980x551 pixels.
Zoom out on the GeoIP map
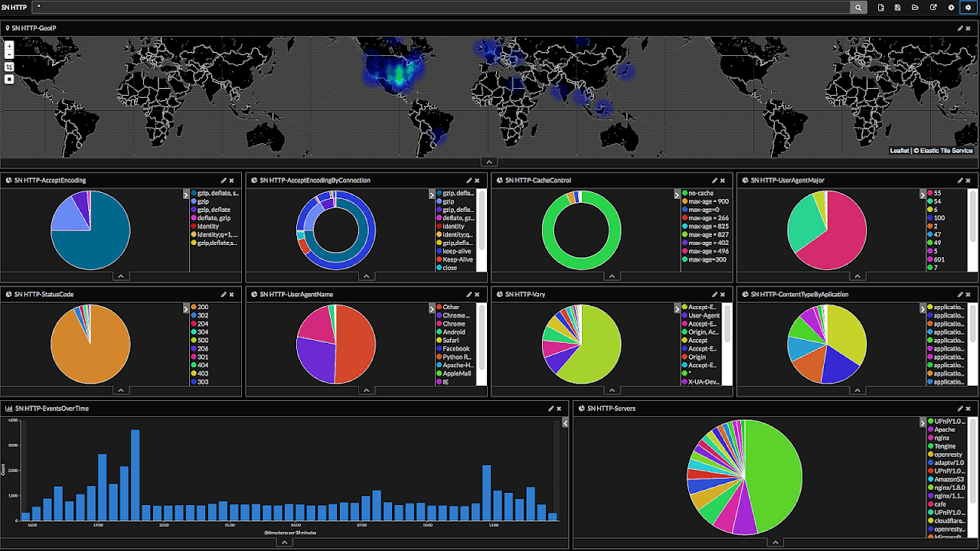point(9,54)
